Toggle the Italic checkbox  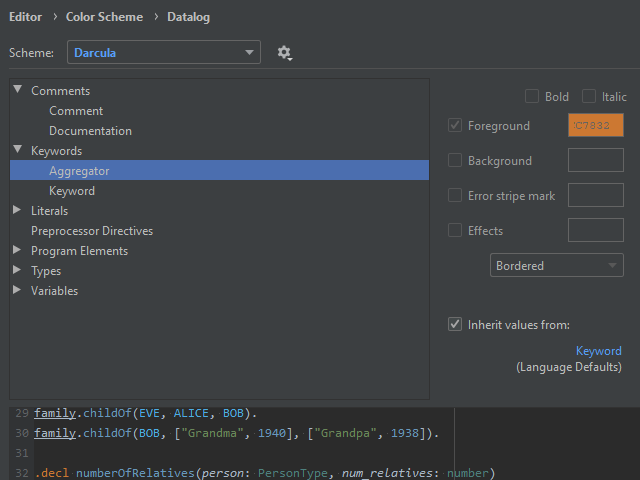[x=589, y=96]
